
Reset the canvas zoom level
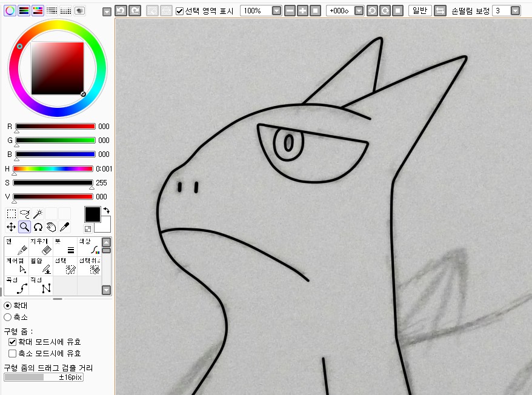[x=315, y=11]
